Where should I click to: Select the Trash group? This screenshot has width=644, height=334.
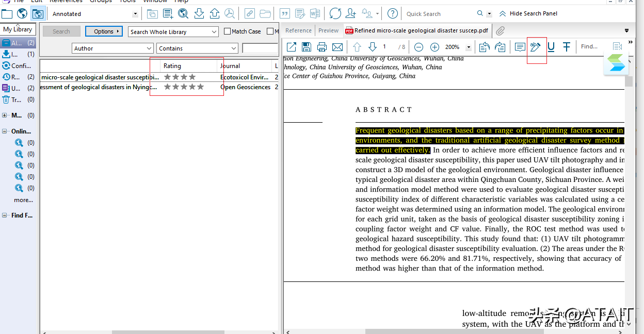[18, 99]
